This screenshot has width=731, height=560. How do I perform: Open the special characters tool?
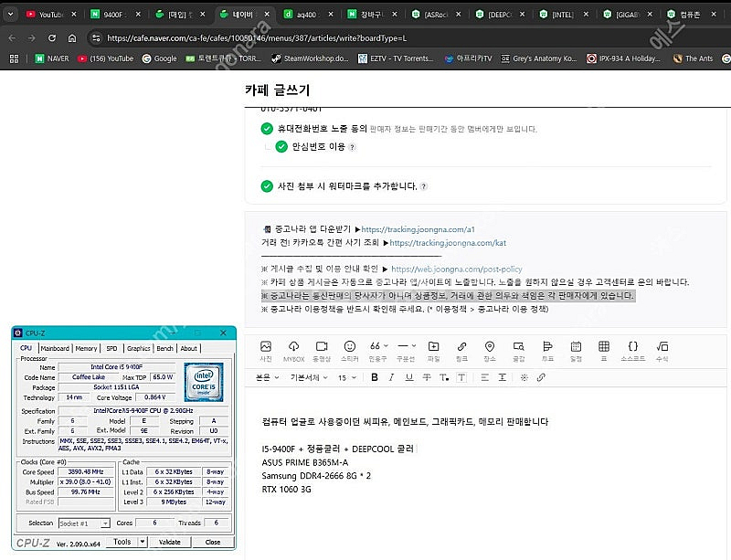pyautogui.click(x=524, y=377)
